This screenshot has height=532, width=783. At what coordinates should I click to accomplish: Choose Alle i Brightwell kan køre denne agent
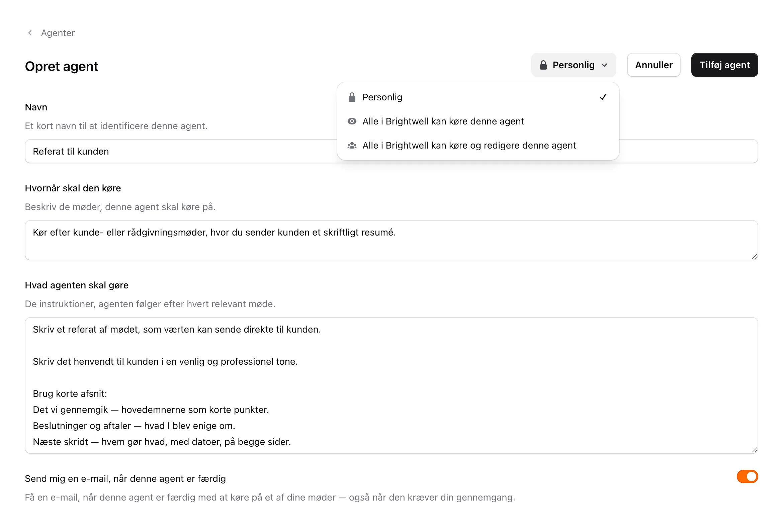[x=478, y=121]
